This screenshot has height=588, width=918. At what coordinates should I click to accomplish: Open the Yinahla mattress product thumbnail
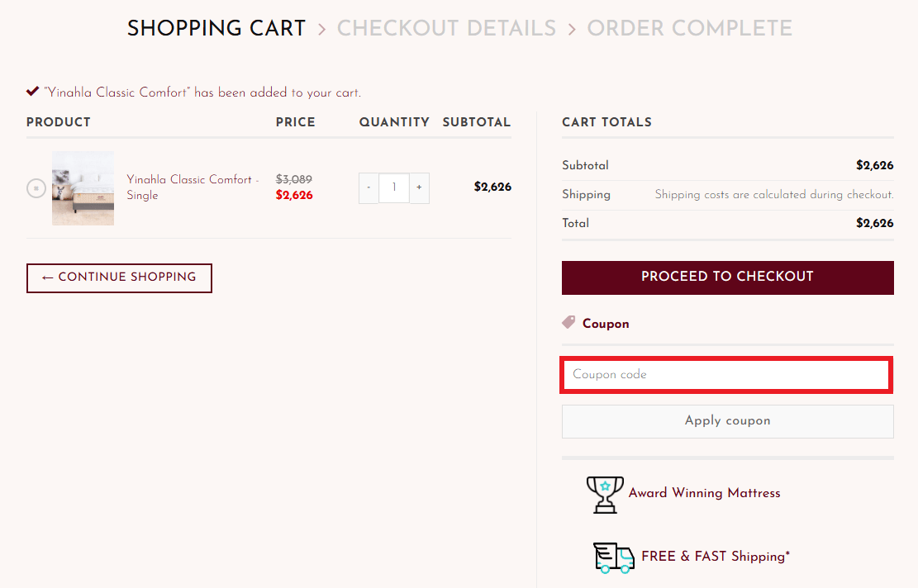83,188
